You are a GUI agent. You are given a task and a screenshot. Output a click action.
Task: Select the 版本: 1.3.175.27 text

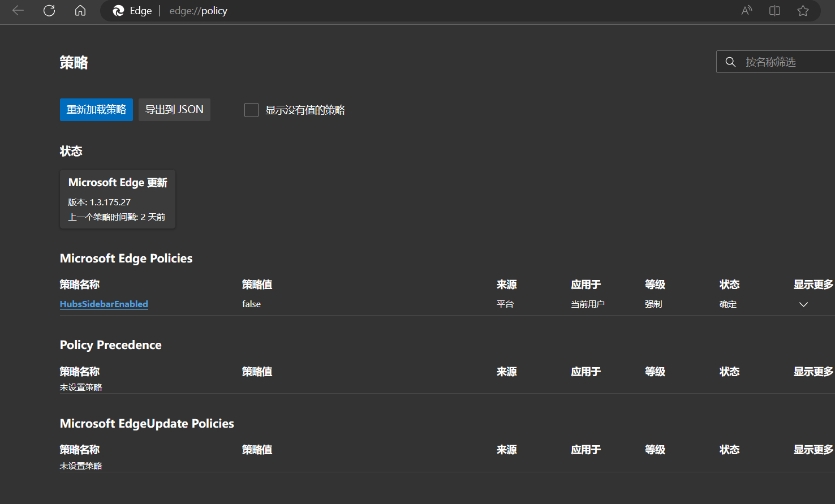100,202
